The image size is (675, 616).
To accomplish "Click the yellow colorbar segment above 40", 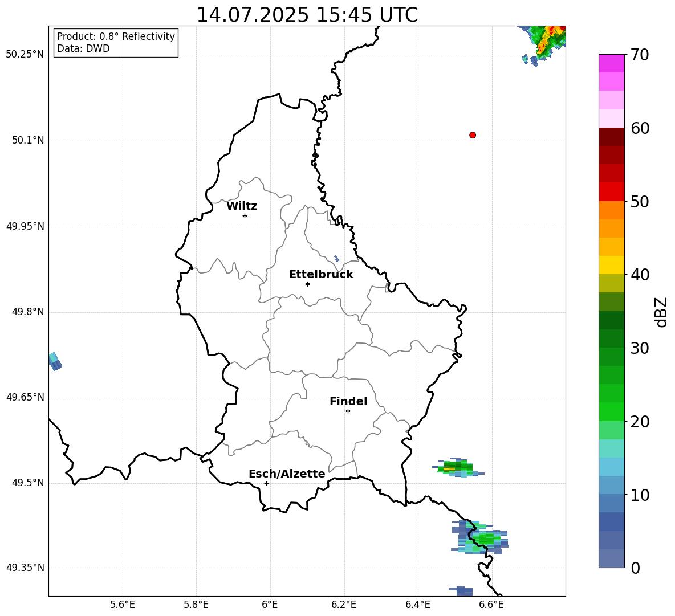I will click(611, 265).
